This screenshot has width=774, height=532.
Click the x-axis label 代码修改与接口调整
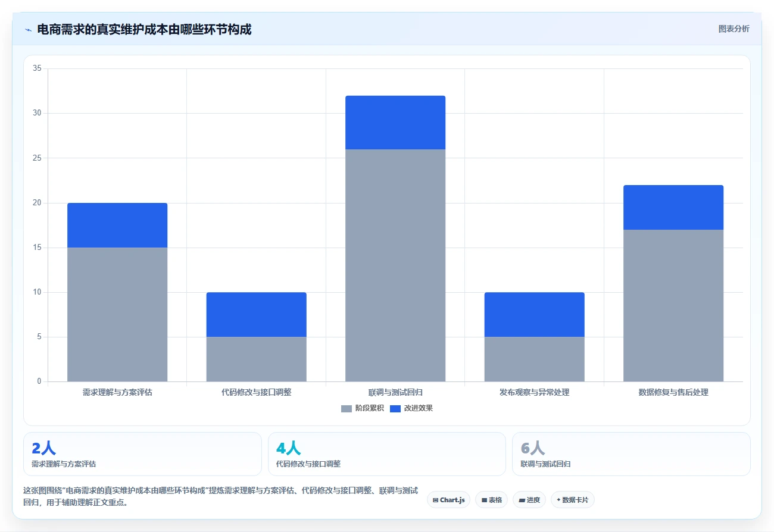point(257,392)
